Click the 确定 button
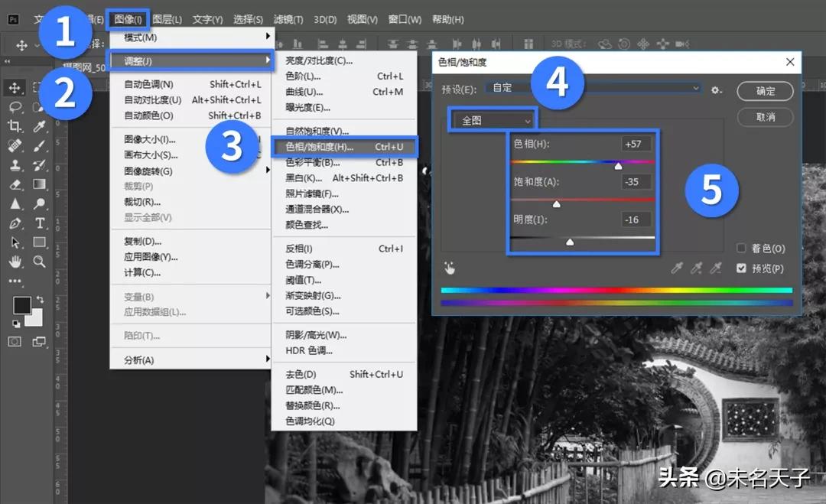826x504 pixels. point(765,91)
